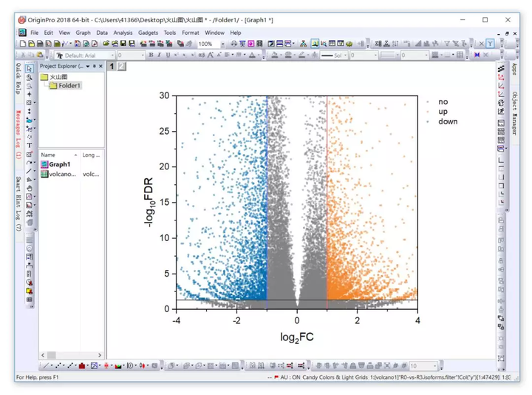
Task: Select the volcano workbook in file list
Action: [58, 174]
